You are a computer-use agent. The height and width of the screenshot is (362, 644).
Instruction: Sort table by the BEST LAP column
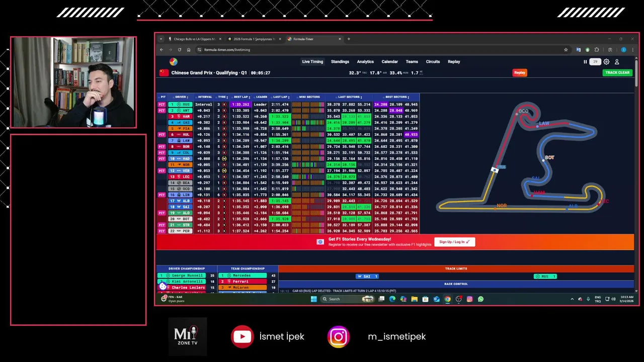tap(241, 97)
